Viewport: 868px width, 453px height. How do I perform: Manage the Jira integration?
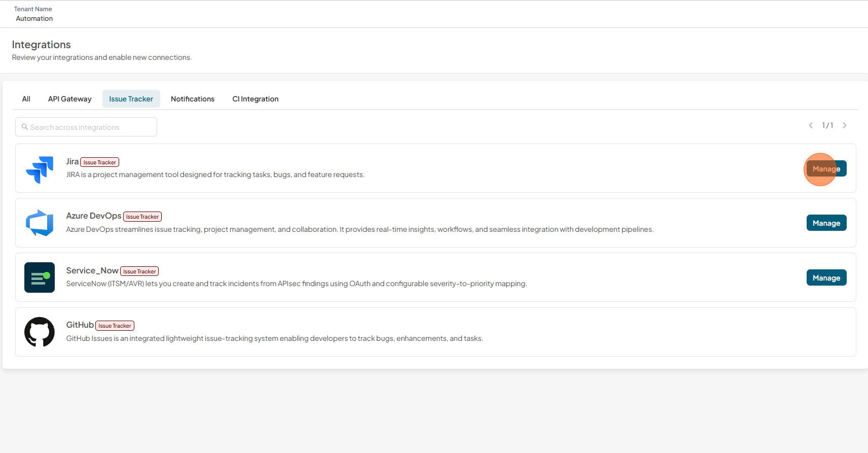point(826,169)
